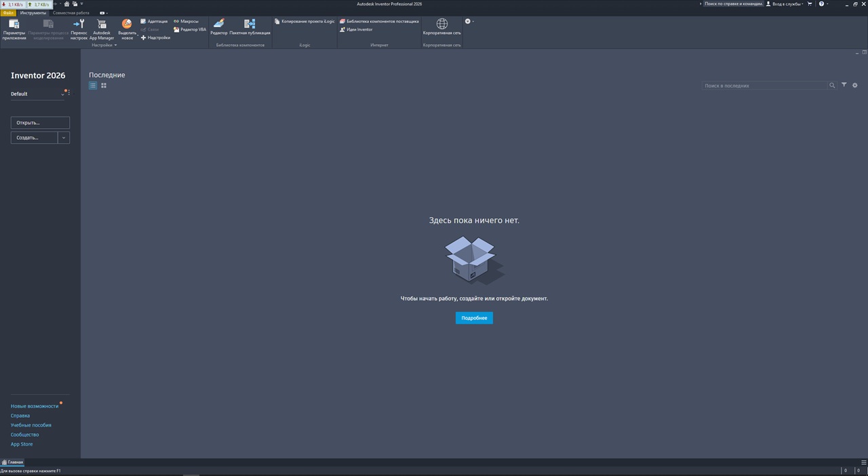Click the filter icon for recent files
The width and height of the screenshot is (868, 476).
[x=844, y=85]
